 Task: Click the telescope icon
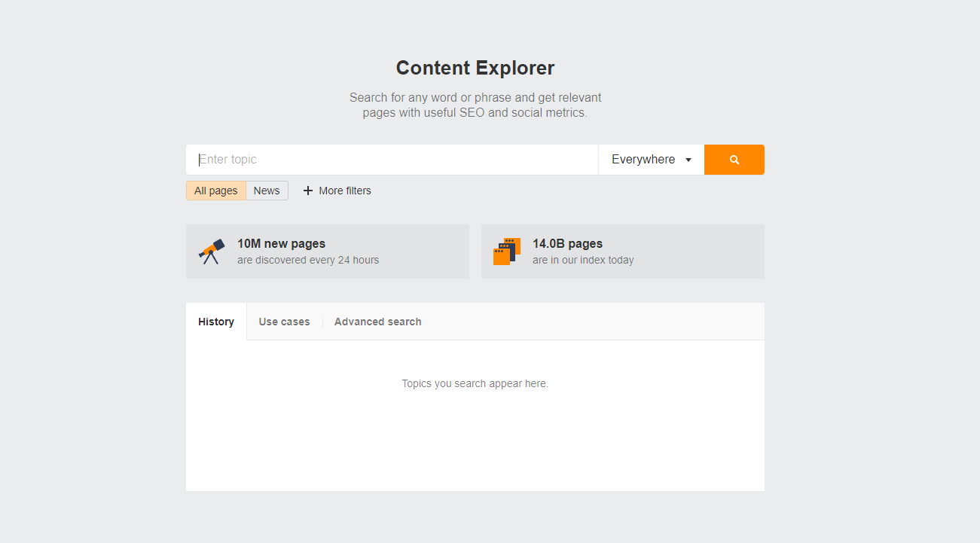[x=211, y=252]
